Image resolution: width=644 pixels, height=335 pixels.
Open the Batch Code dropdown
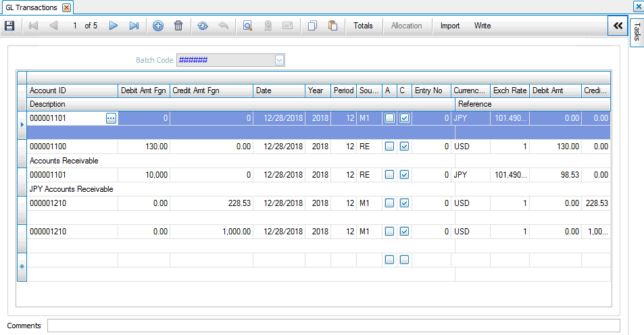coord(279,60)
